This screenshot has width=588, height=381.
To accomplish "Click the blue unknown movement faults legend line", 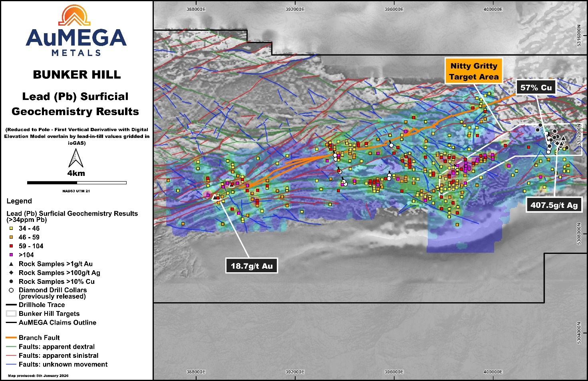I will [11, 364].
